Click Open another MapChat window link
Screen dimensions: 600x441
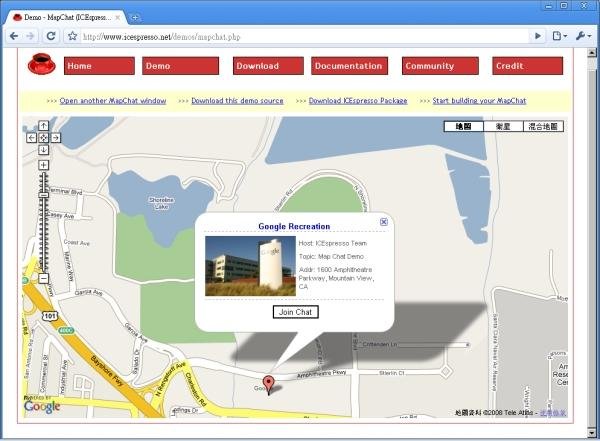click(113, 101)
